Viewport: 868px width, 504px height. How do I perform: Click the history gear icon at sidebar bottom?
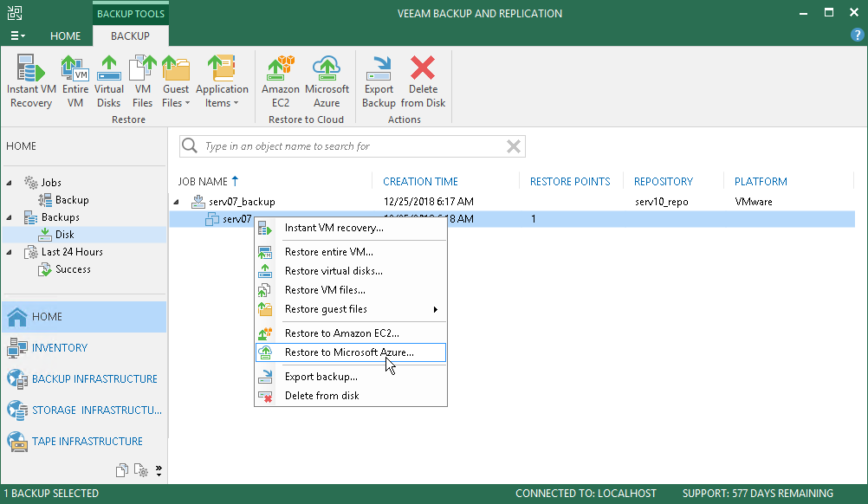point(141,470)
